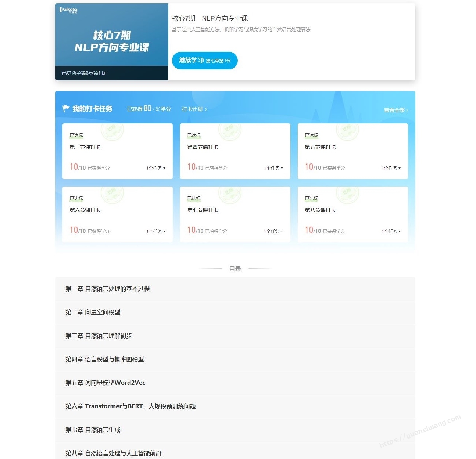Click the 已更新至第8章第1节 status text
The width and height of the screenshot is (476, 459).
[x=83, y=73]
